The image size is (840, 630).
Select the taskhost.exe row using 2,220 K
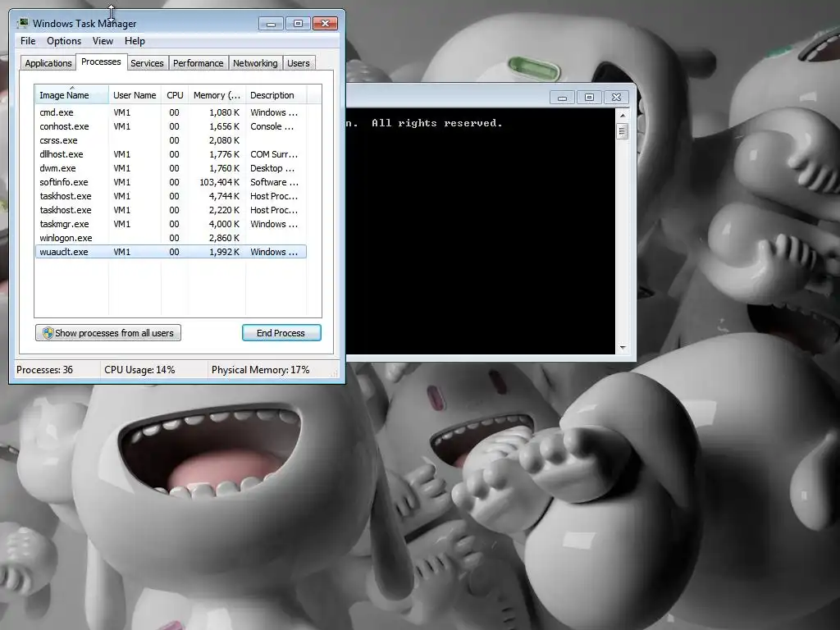click(x=171, y=210)
